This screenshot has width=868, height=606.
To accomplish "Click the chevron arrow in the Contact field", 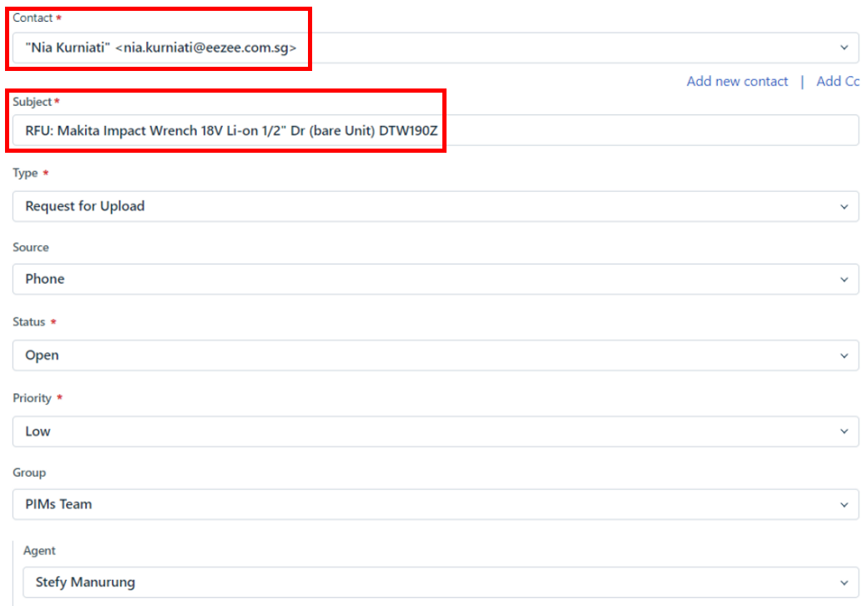I will 844,48.
